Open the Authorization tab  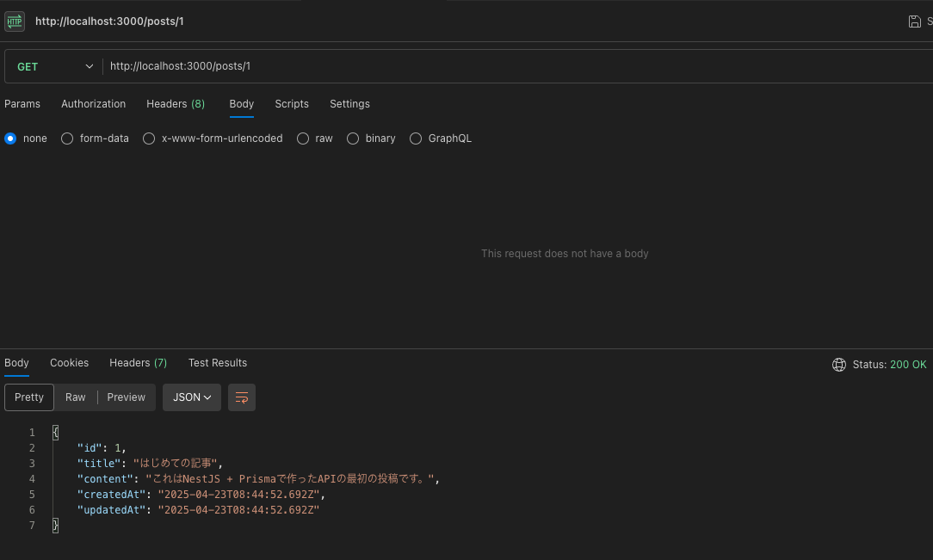pos(94,104)
